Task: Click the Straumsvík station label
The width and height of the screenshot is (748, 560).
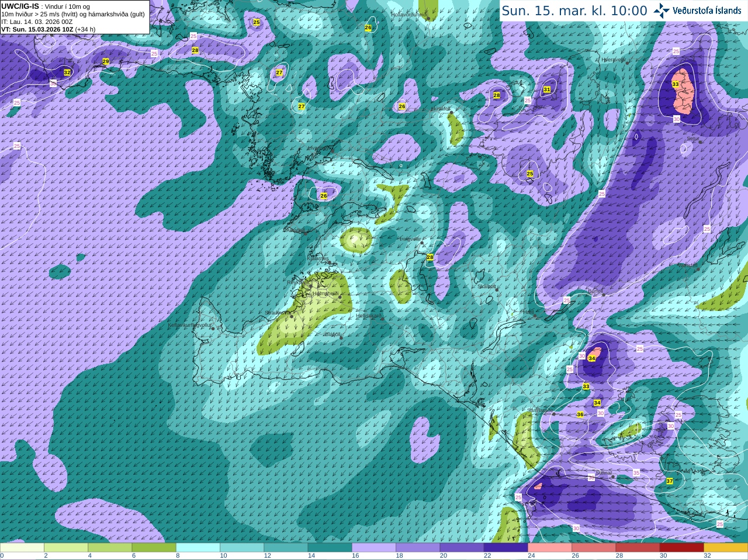Action: point(278,313)
